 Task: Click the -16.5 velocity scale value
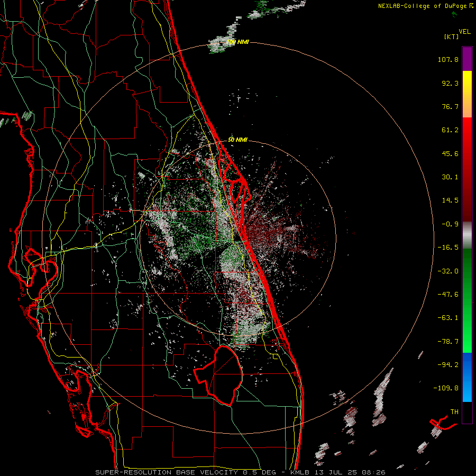point(448,248)
